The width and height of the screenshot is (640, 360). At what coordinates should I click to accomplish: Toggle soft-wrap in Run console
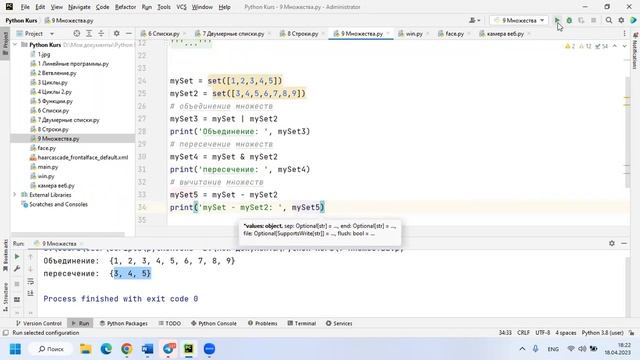pos(30,281)
